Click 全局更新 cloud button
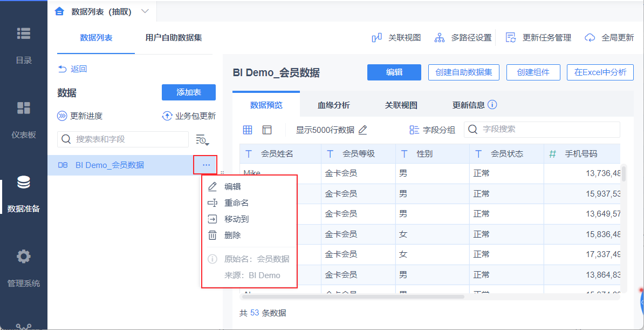This screenshot has height=330, width=644. (609, 38)
